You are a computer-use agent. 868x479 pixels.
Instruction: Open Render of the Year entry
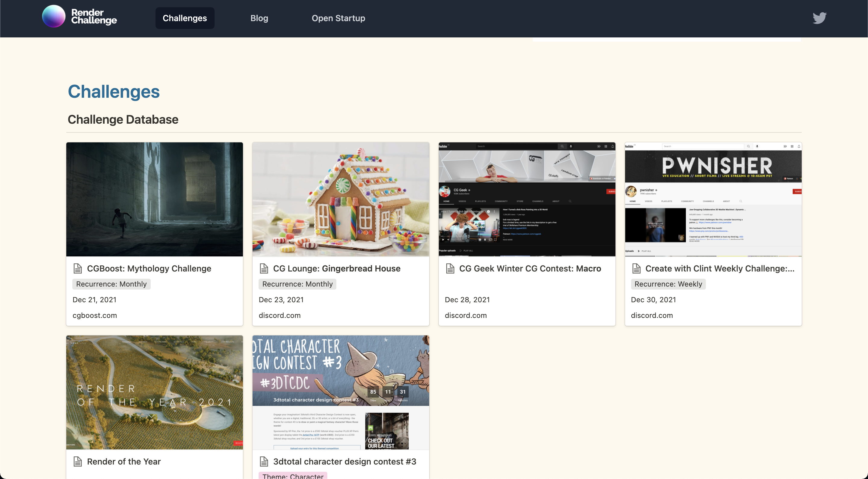click(x=124, y=462)
